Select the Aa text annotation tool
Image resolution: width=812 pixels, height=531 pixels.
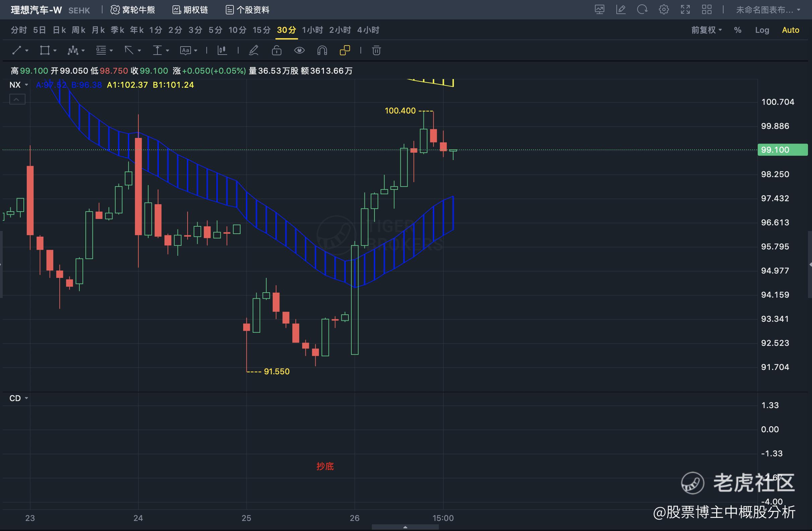pos(185,51)
